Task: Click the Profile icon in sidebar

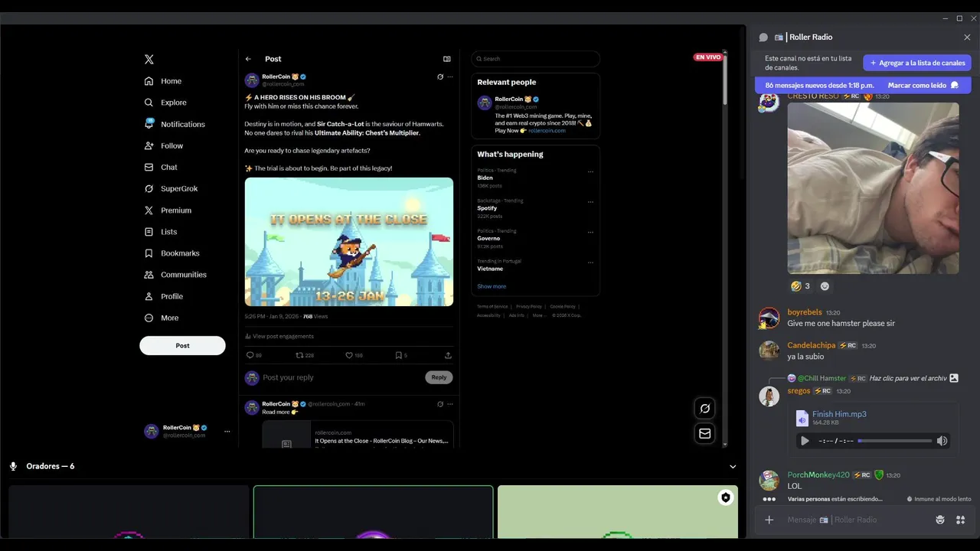Action: (149, 296)
